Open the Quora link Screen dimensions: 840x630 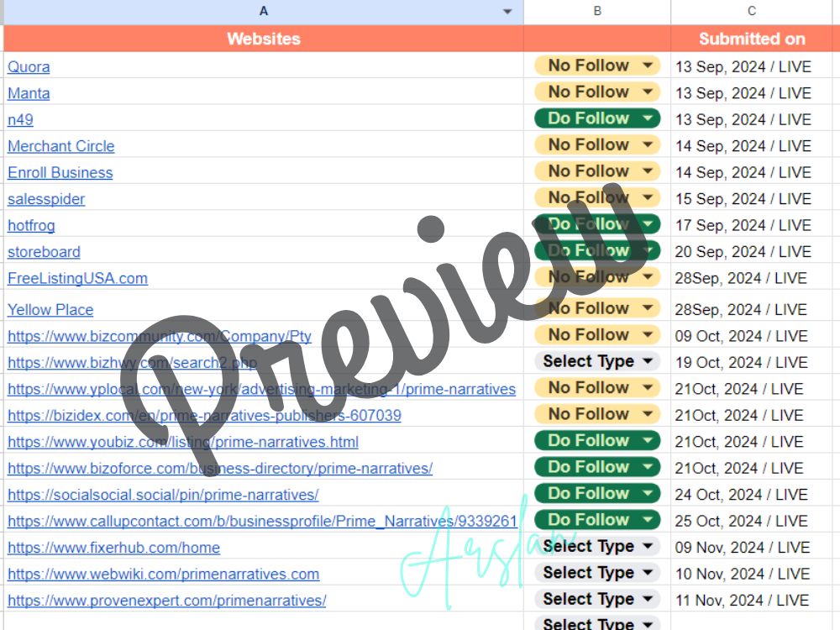(x=29, y=67)
